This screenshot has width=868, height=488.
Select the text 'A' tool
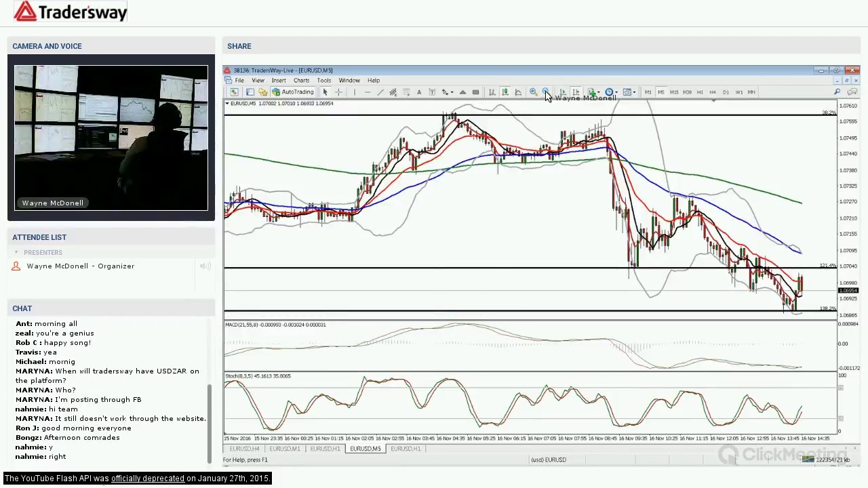[x=419, y=91]
